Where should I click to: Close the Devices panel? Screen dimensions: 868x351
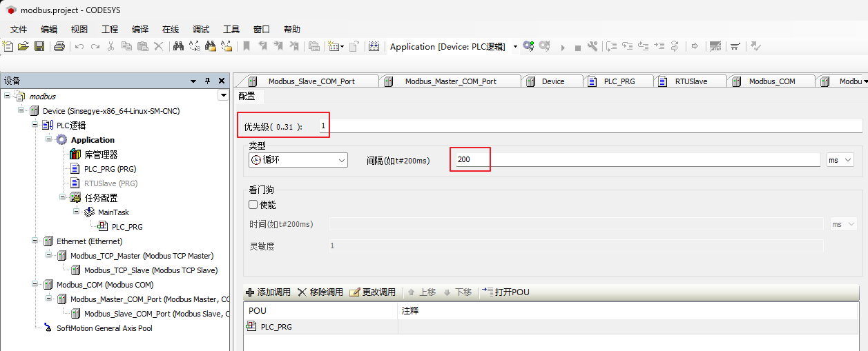pyautogui.click(x=222, y=81)
